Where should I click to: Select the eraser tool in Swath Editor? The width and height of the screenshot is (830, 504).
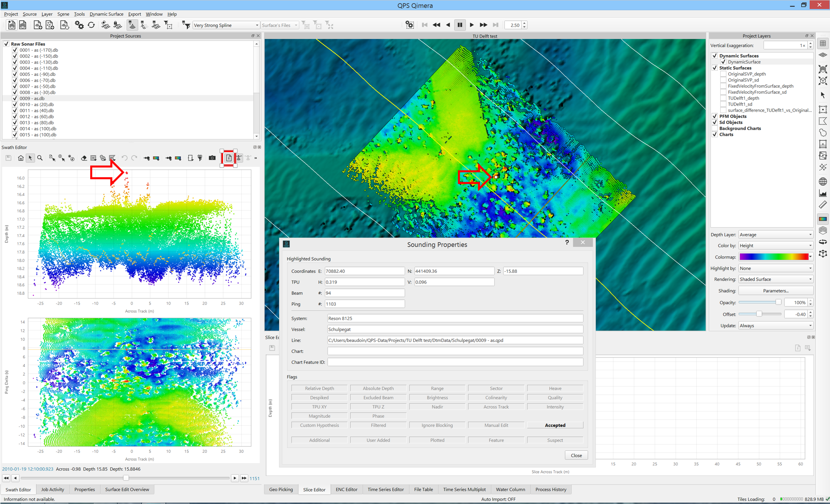(84, 158)
